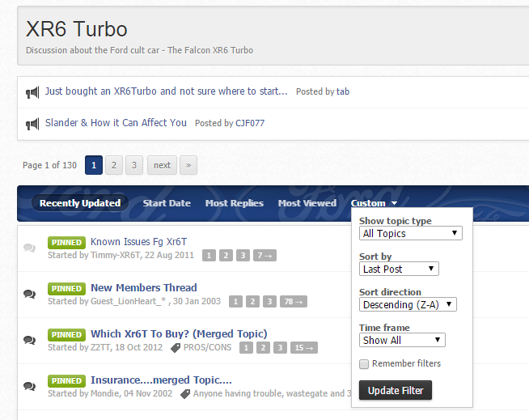Image resolution: width=529 pixels, height=420 pixels.
Task: Click page 3 of Known Issues Fg Xr6T
Action: [243, 256]
